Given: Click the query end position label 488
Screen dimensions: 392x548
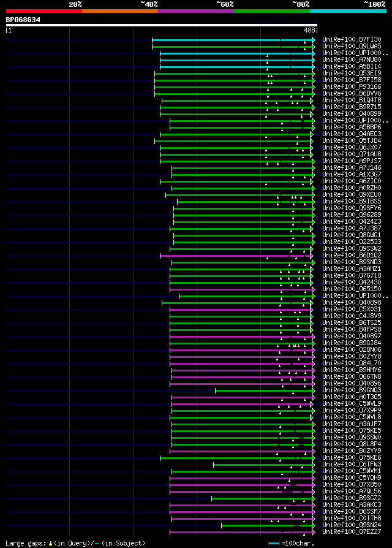Looking at the screenshot, I should [309, 31].
